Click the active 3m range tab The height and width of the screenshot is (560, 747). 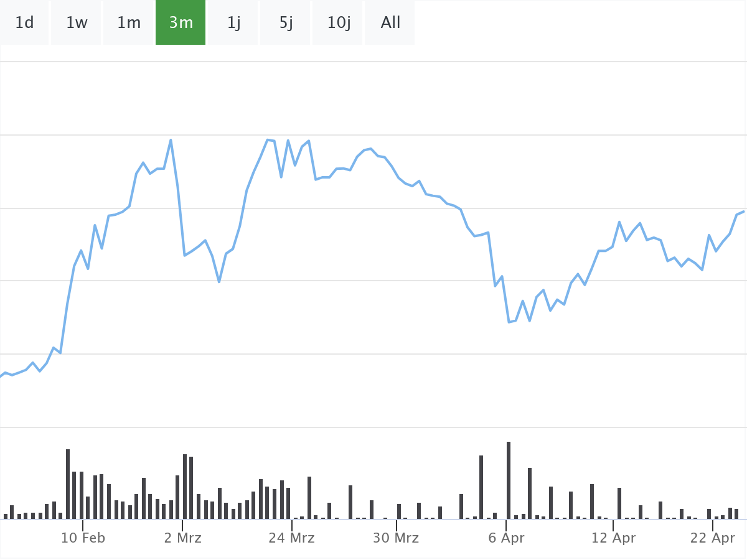[181, 23]
